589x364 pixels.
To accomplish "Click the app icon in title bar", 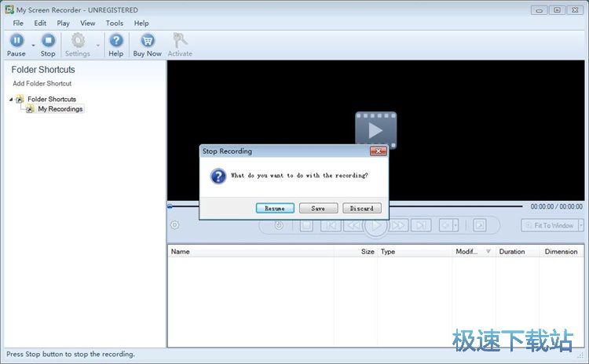I will tap(9, 9).
